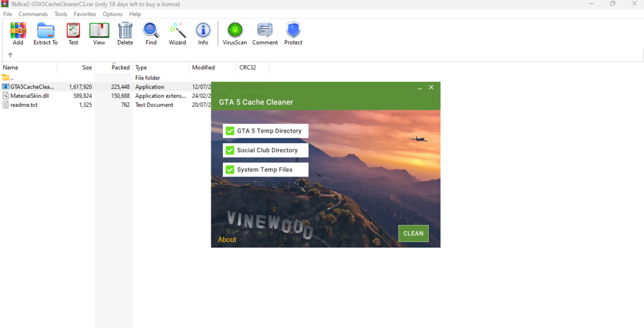Click the CLEAN button
This screenshot has height=328, width=644.
click(413, 233)
